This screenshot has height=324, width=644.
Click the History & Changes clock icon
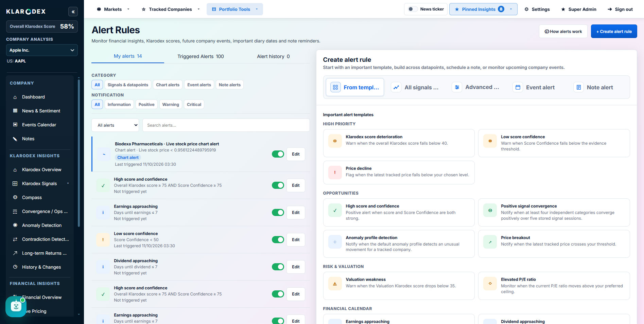(15, 267)
